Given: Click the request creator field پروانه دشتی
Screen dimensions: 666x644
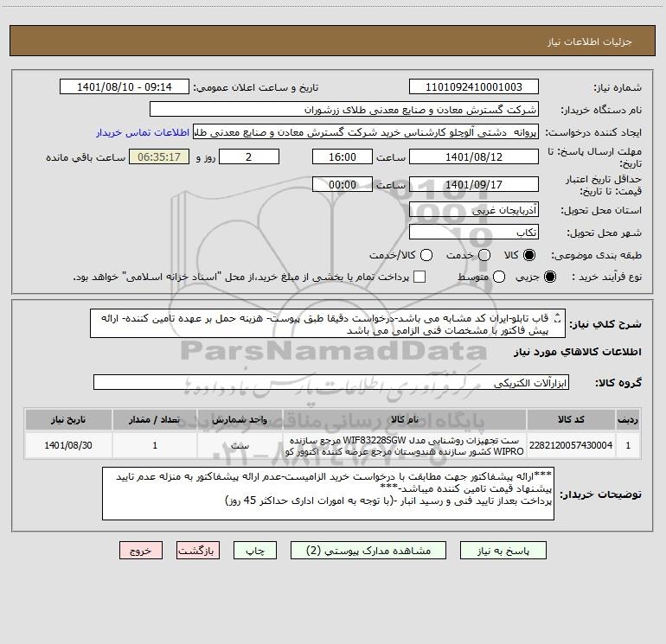Looking at the screenshot, I should [366, 132].
